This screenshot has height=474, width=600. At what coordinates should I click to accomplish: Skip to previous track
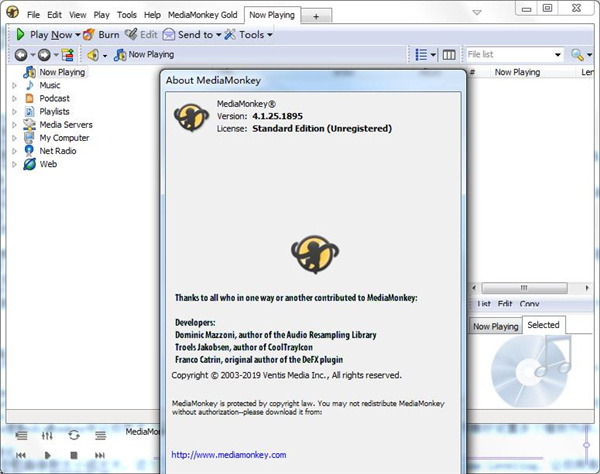pyautogui.click(x=21, y=455)
